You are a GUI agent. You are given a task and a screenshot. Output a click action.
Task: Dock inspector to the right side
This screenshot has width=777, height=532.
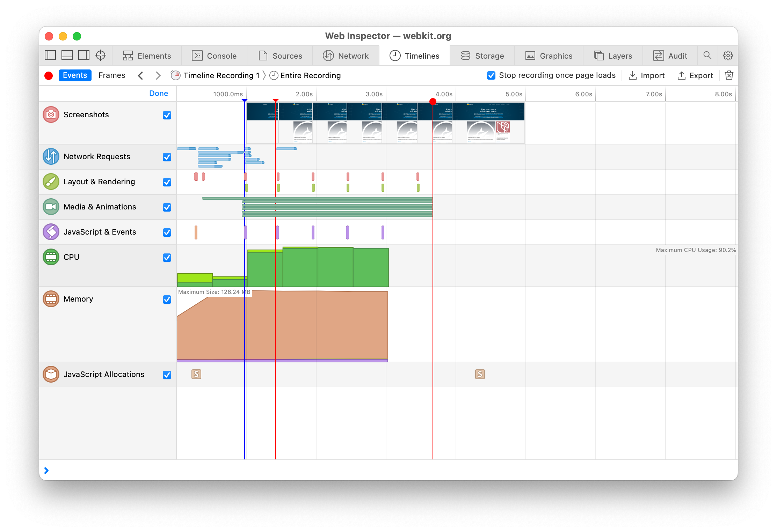(84, 56)
